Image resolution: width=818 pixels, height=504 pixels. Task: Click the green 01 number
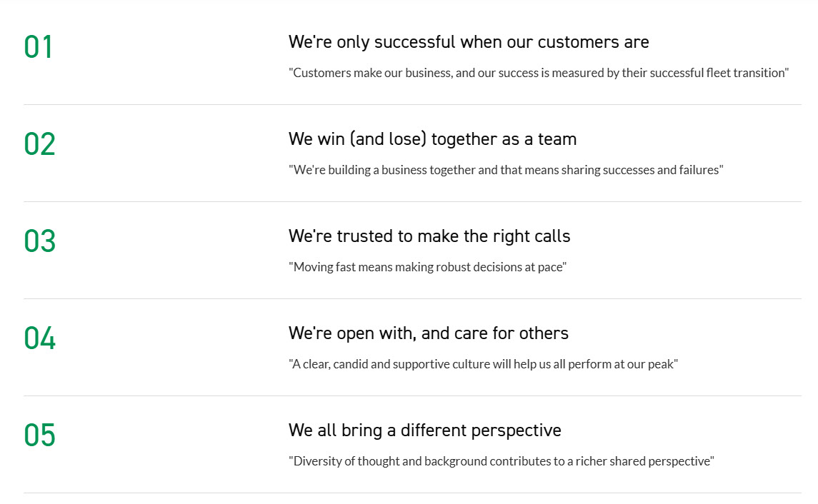coord(39,47)
